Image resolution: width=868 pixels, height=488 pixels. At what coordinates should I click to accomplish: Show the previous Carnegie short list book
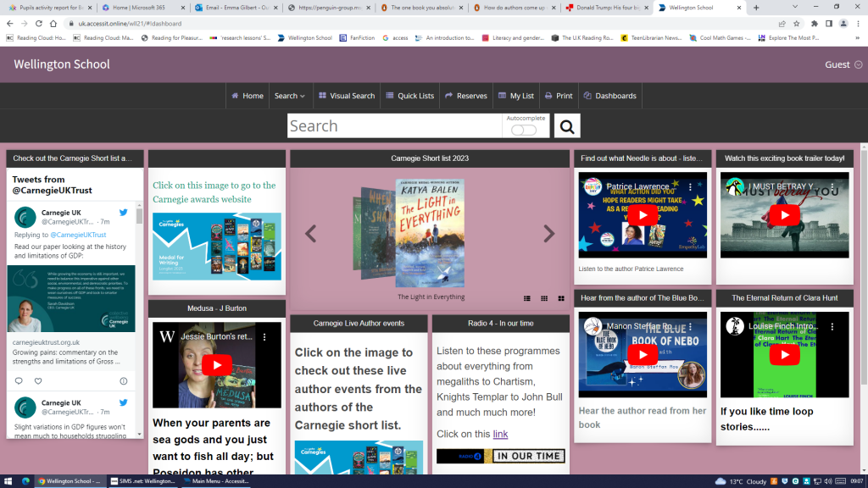[310, 234]
